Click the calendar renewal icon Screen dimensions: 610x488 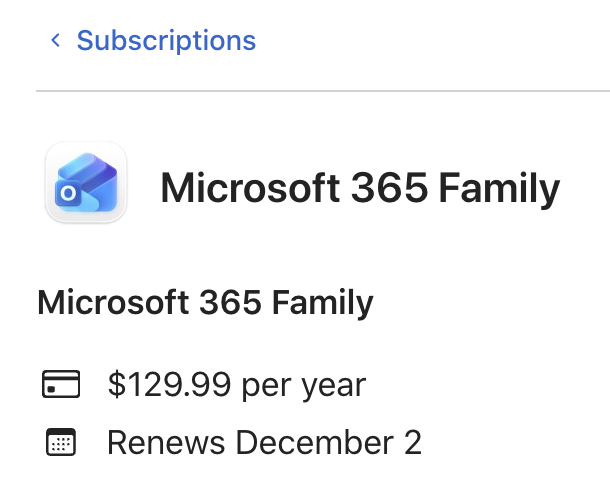tap(61, 442)
